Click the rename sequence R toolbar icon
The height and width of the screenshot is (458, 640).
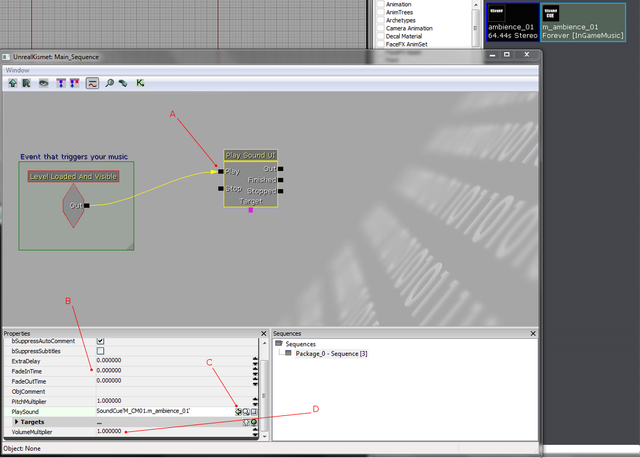coord(27,83)
